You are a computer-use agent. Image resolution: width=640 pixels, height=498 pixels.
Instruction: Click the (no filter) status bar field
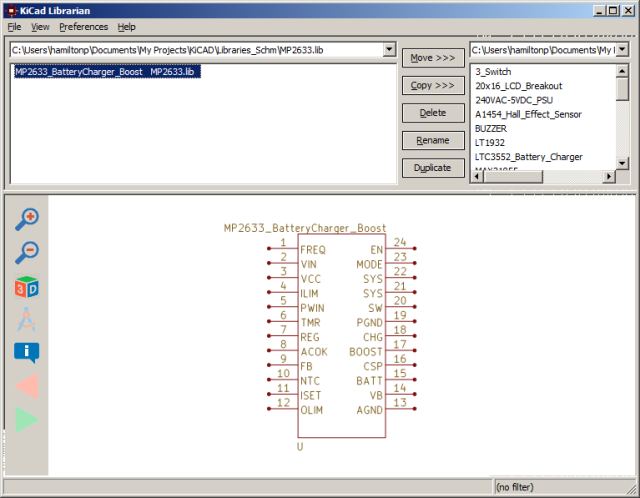[563, 487]
